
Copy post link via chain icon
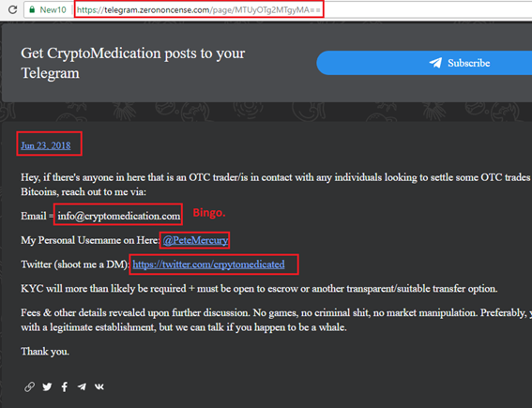[x=29, y=386]
